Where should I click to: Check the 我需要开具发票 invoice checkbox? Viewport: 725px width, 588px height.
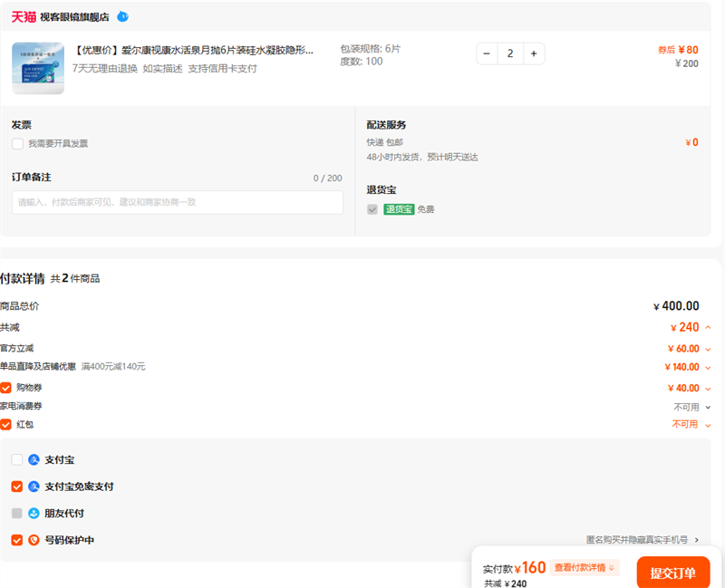tap(17, 143)
